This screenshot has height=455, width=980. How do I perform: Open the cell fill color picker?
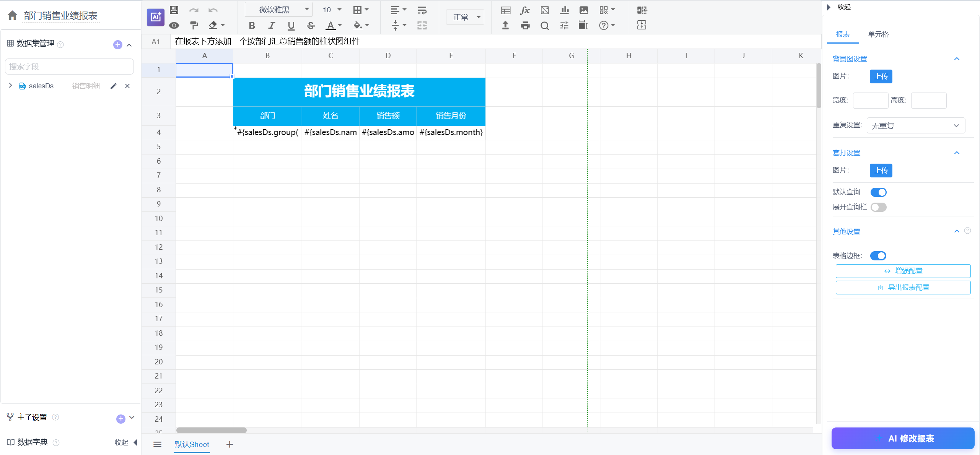coord(361,26)
